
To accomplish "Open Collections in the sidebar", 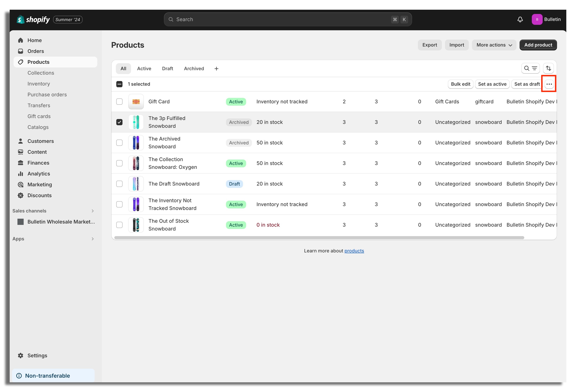I will point(41,73).
